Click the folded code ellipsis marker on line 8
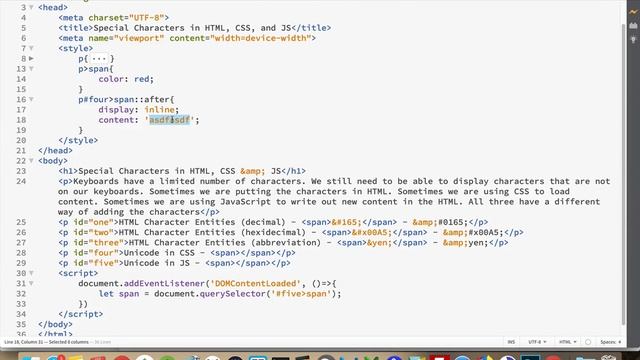This screenshot has height=360, width=640. pos(99,59)
